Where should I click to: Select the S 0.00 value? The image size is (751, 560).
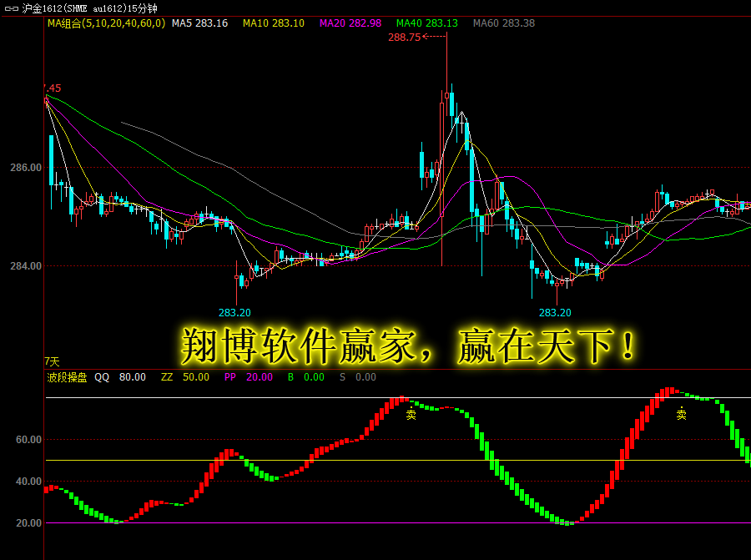click(358, 377)
